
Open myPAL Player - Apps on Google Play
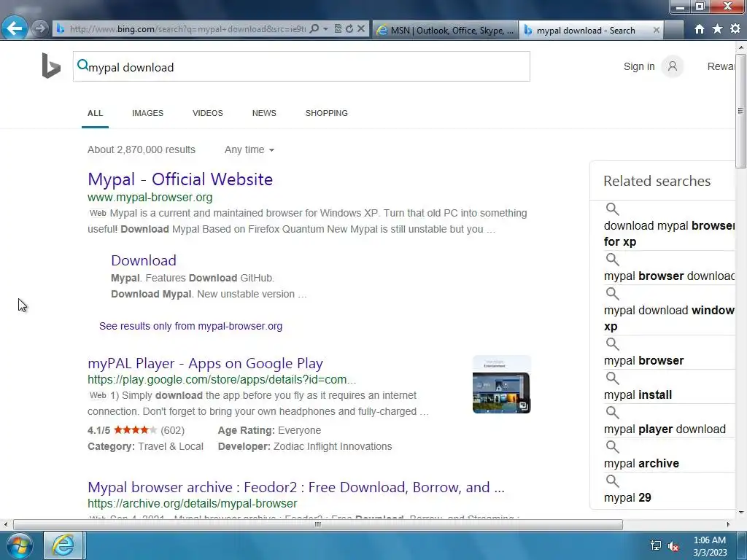point(205,363)
